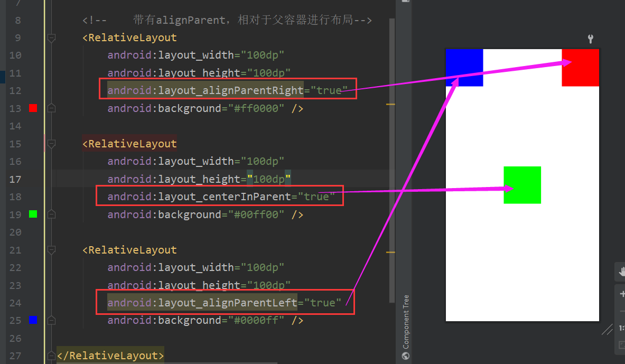This screenshot has width=625, height=364.
Task: Set preview zoom to 1:1
Action: coord(622,328)
